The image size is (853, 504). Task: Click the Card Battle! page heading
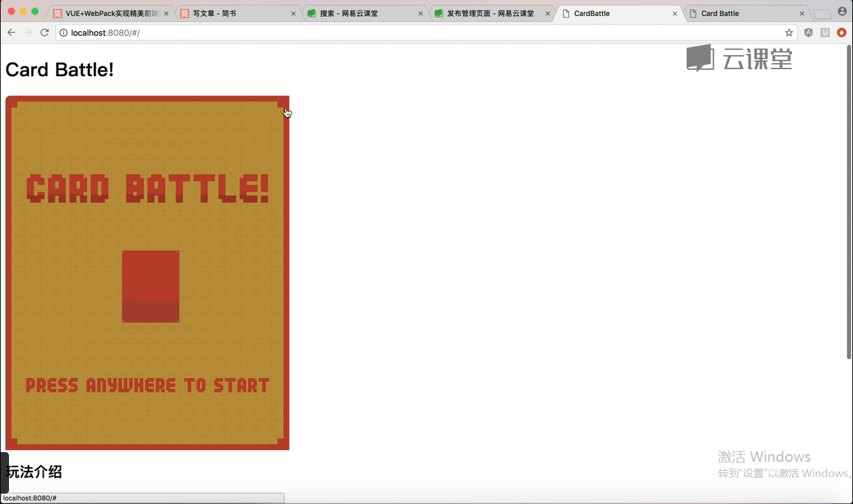60,69
